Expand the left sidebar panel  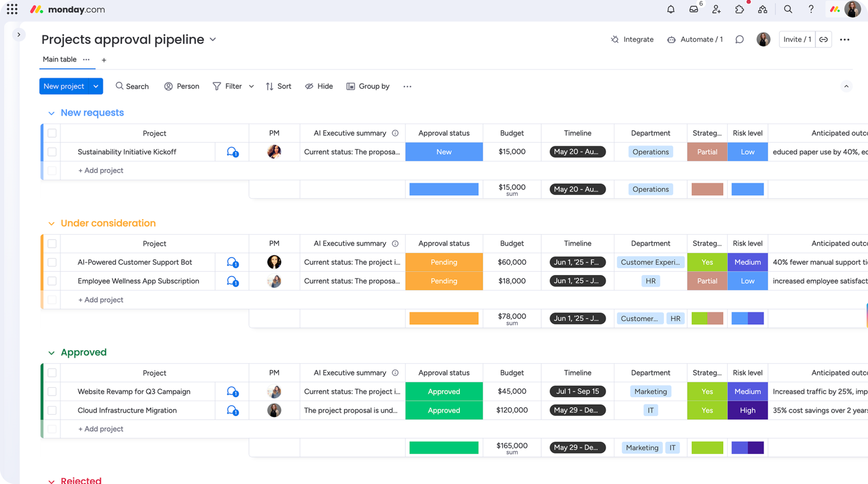[19, 35]
